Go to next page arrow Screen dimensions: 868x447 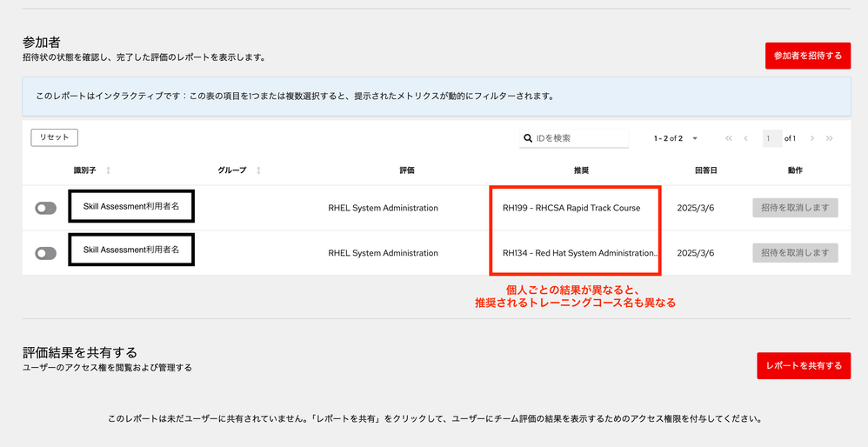[812, 138]
